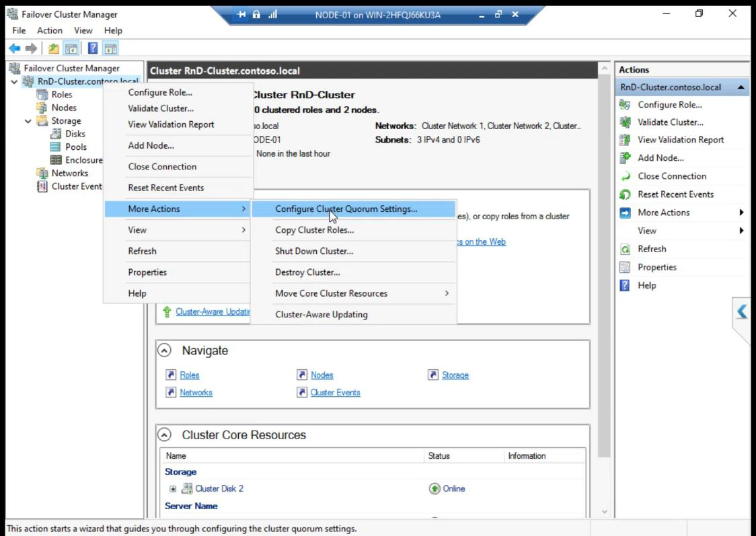
Task: Collapse the RnD-Cluster.contoso.local tree node
Action: 14,81
